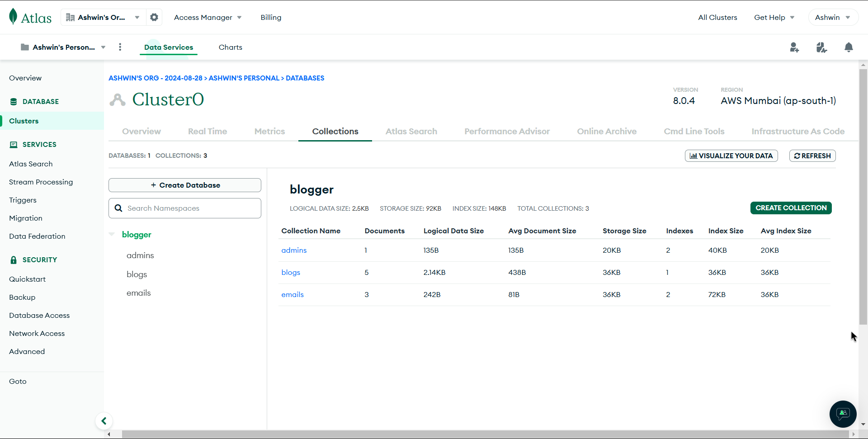The height and width of the screenshot is (439, 868).
Task: Open the support chat bubble
Action: coord(843,414)
